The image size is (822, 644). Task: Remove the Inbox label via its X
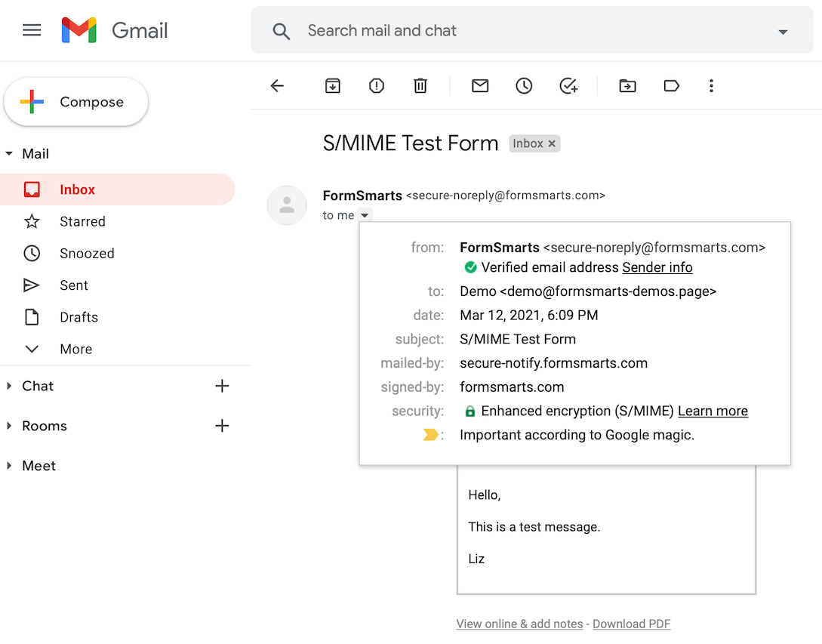pos(552,143)
